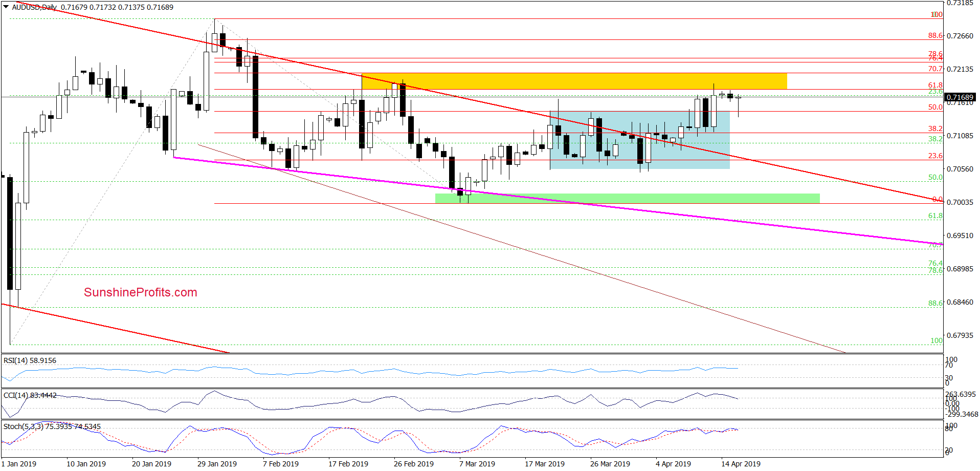This screenshot has height=471, width=980.
Task: Click the 0.67935 price axis label
Action: click(x=960, y=335)
